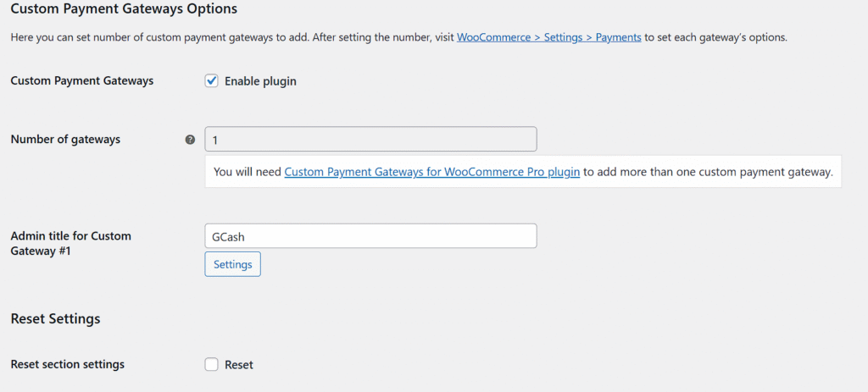868x392 pixels.
Task: Click the blue checkmark in Enable plugin box
Action: 211,81
